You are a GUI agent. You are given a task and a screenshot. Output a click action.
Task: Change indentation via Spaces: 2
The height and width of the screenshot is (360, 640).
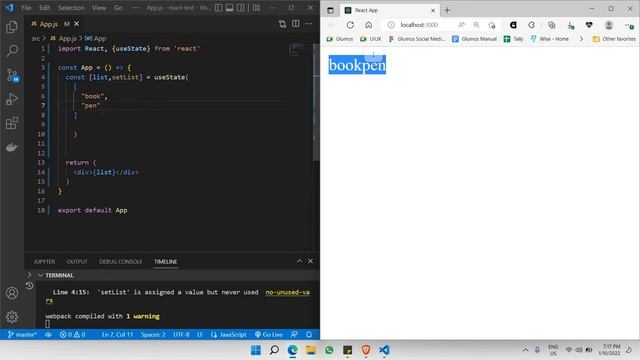(153, 335)
